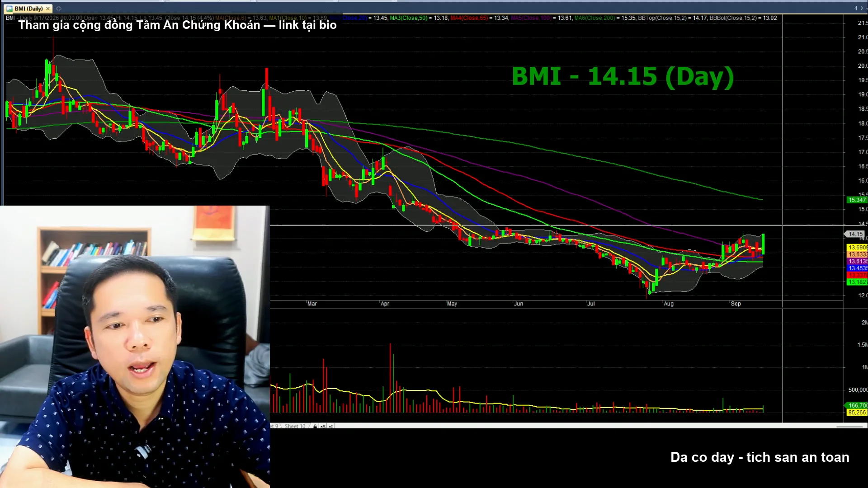
Task: Click the purple 13.613 MA value label
Action: click(857, 261)
